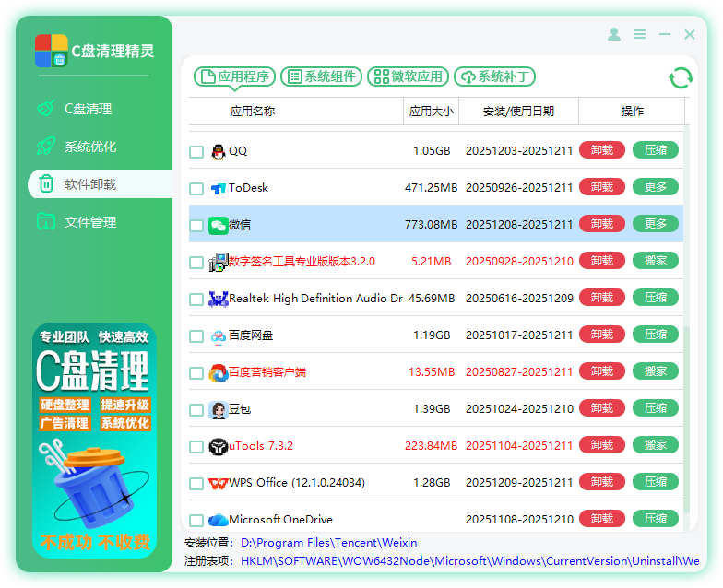Sort by 应用大小 column header
The image size is (723, 588).
431,112
